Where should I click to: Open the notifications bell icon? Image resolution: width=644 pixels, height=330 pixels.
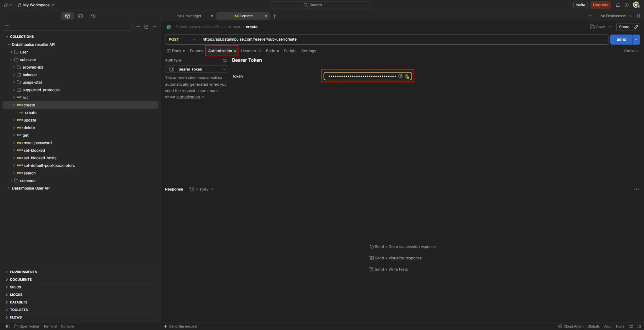point(618,5)
